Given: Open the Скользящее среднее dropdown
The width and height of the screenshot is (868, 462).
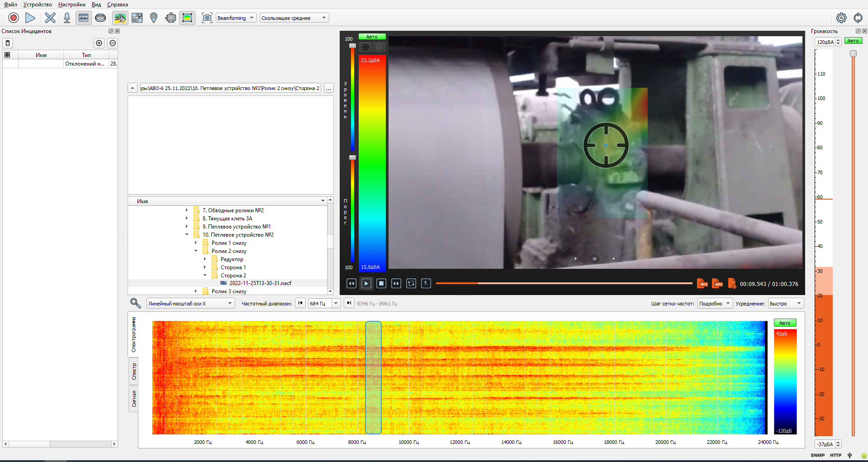Looking at the screenshot, I should click(x=294, y=18).
